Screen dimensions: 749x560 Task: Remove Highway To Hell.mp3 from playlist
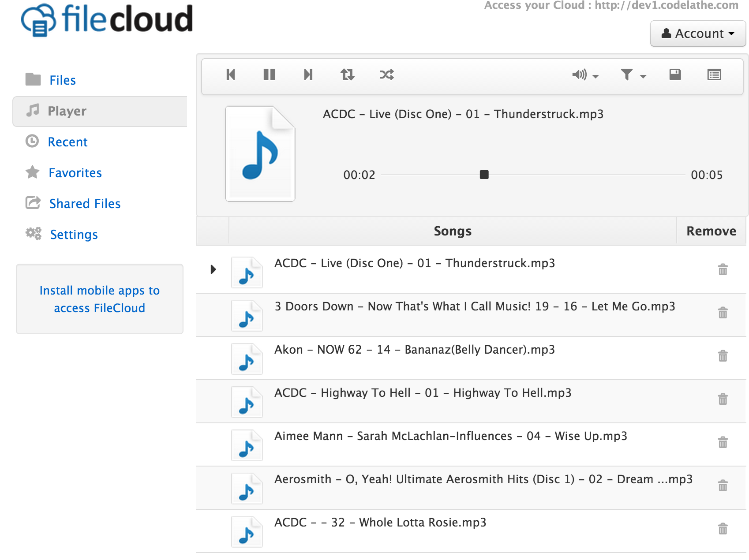pos(723,399)
